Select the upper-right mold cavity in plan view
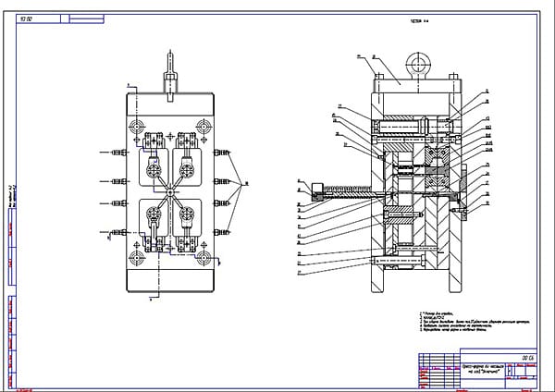 click(186, 169)
